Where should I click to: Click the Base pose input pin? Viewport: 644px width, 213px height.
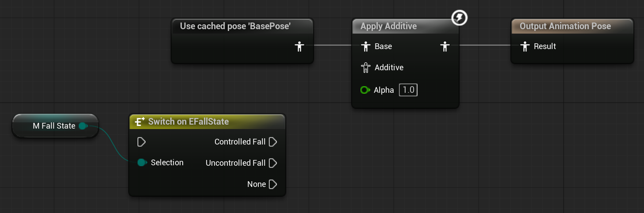click(x=365, y=46)
